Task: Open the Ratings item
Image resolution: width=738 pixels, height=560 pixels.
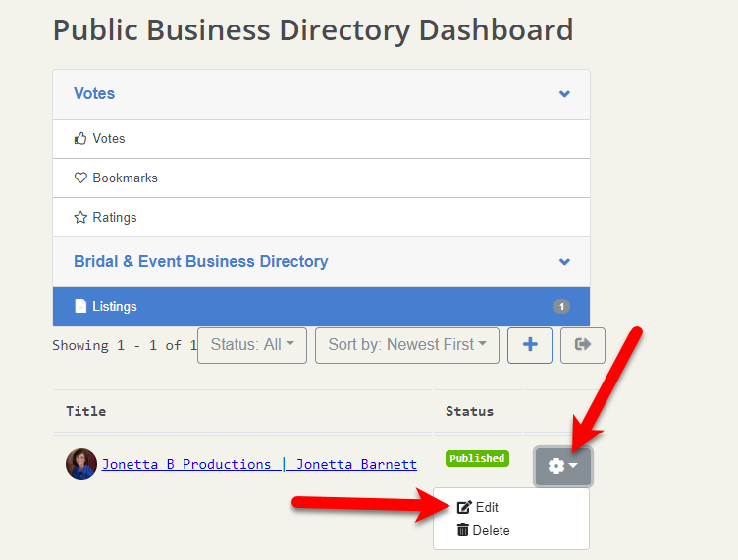Action: click(x=321, y=217)
